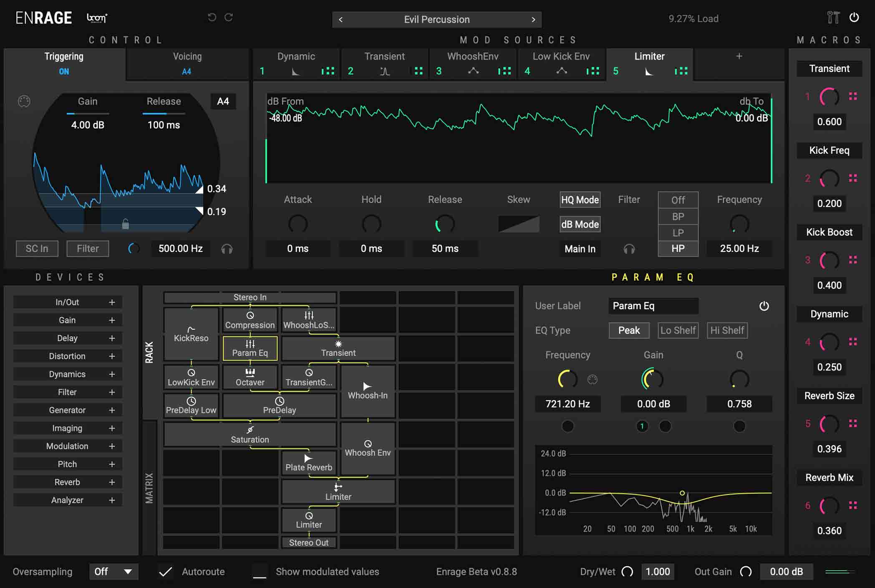Go to the next preset arrow
Screen dimensions: 875x588
tap(533, 20)
